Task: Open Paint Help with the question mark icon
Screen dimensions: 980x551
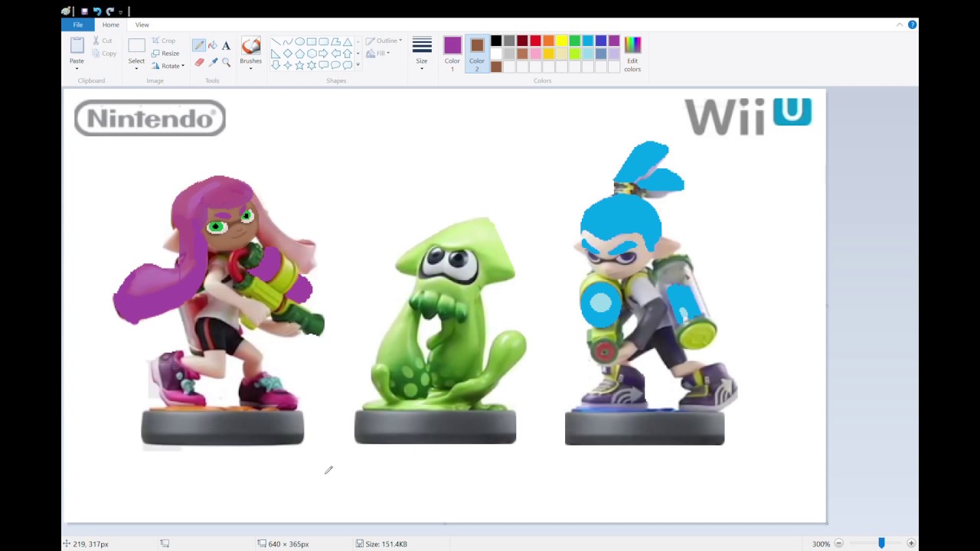Action: coord(912,24)
